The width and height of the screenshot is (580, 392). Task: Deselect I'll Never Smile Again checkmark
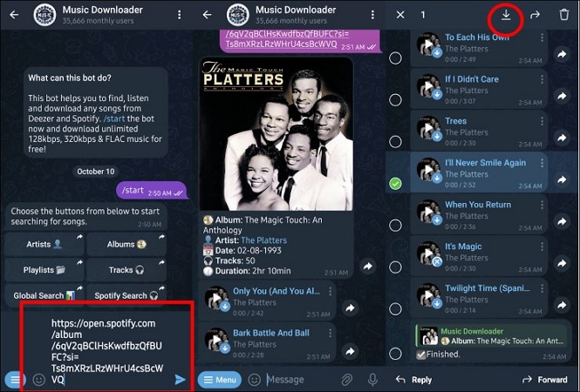[x=395, y=183]
